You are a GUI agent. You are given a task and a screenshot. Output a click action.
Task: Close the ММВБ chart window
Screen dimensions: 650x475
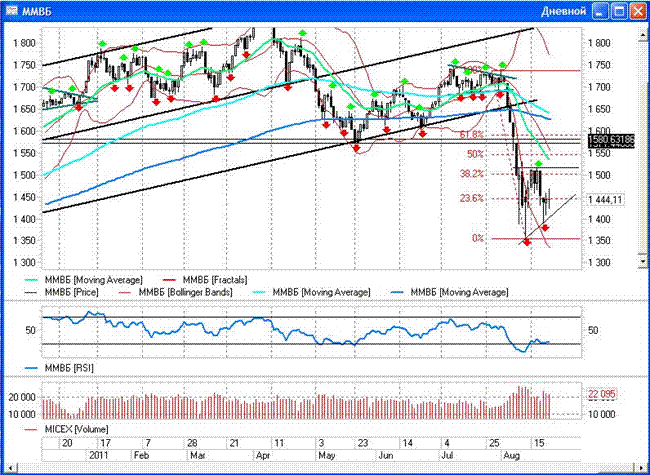pos(638,11)
